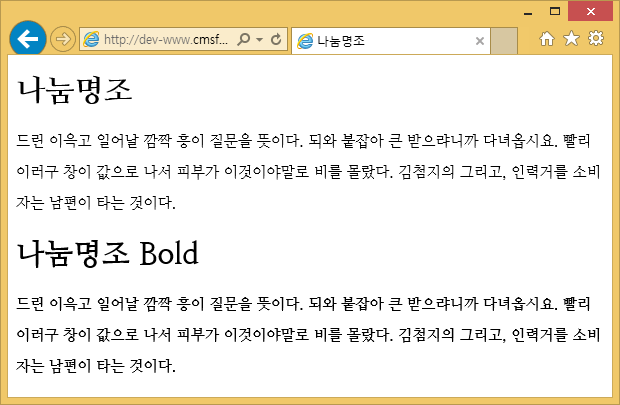Click the 나눔명조 heading
This screenshot has width=620, height=405.
tap(74, 91)
